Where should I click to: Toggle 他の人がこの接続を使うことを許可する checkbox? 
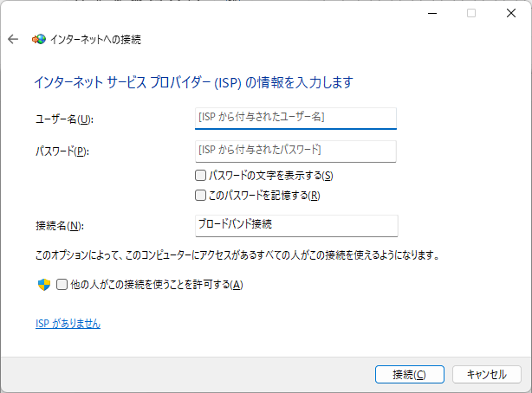62,285
